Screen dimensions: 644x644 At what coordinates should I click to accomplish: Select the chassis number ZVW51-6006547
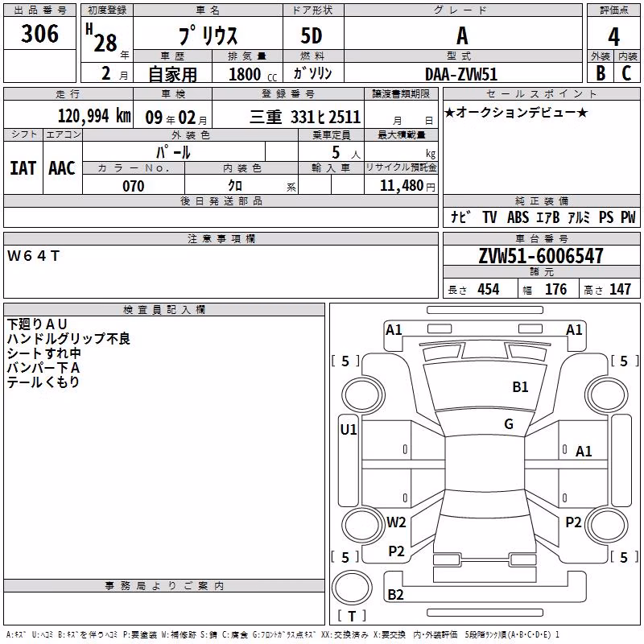(x=541, y=256)
